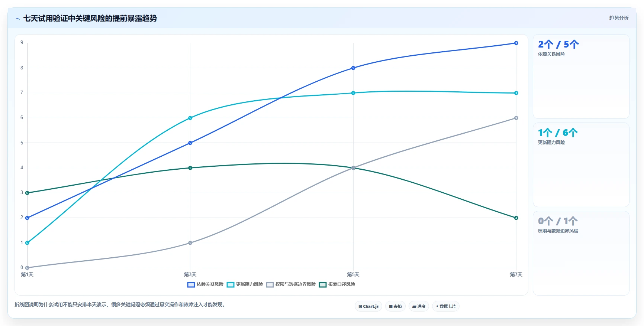Toggle 依赖关系风险 legend series
Viewport: 644px width, 326px height.
coord(205,284)
